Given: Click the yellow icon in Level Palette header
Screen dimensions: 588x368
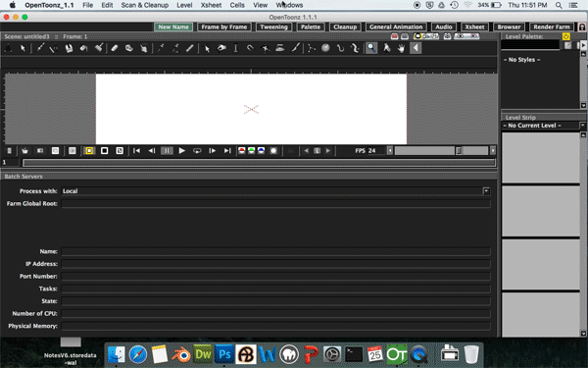Looking at the screenshot, I should [x=565, y=36].
